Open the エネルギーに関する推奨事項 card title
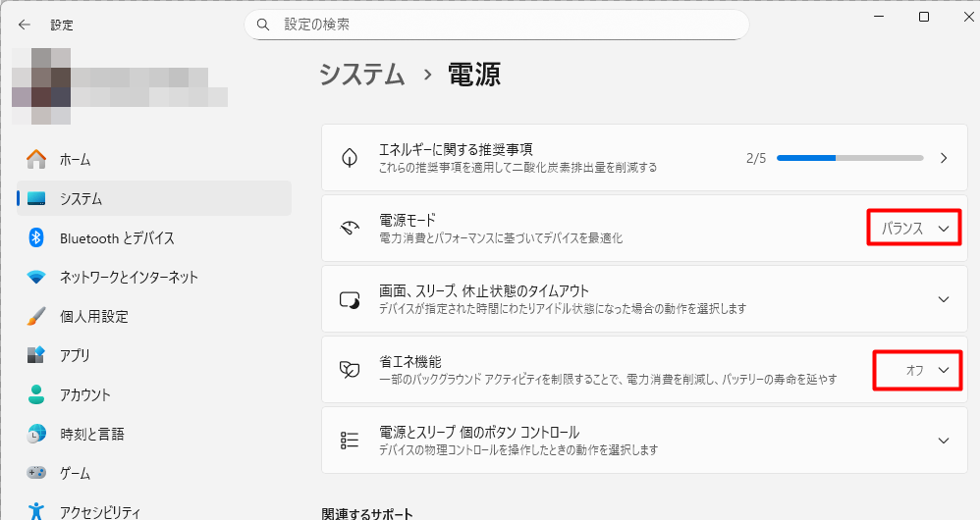The image size is (980, 520). click(456, 150)
